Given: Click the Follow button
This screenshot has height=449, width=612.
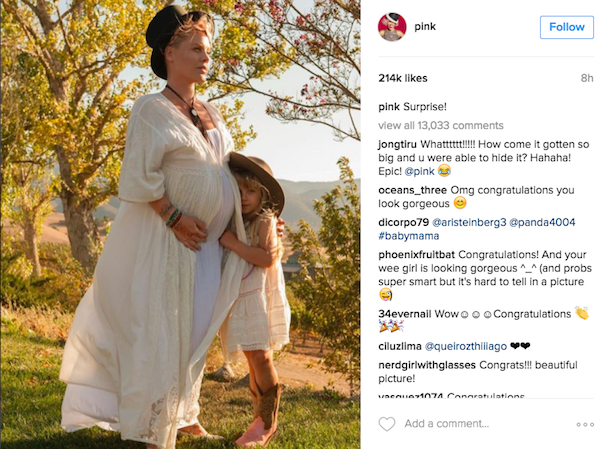Looking at the screenshot, I should pos(567,27).
